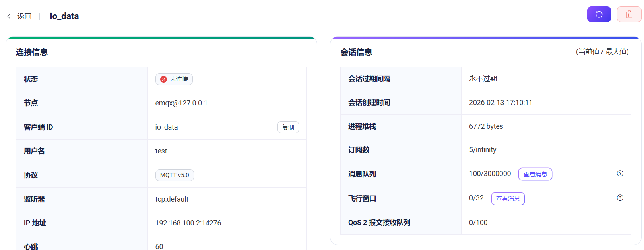Click help icon in 消息队列 row
Screen dimensions: 644x250
coord(620,174)
